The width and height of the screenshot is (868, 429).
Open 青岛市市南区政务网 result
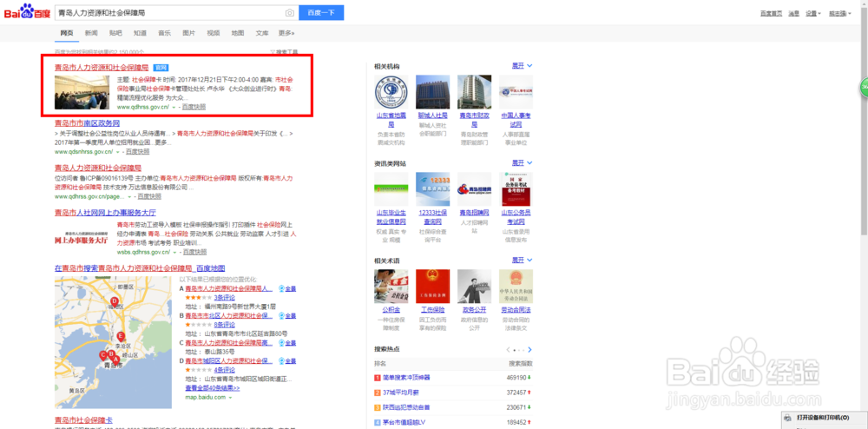[87, 123]
